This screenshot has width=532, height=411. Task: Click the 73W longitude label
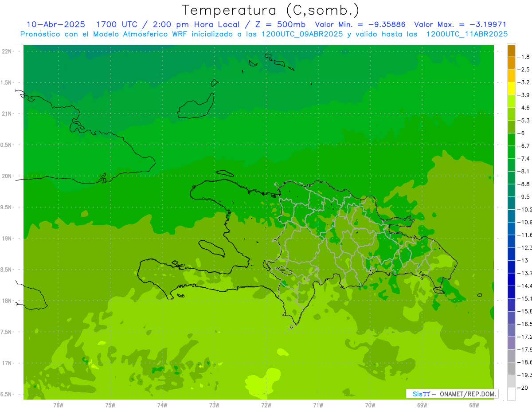[x=214, y=405]
